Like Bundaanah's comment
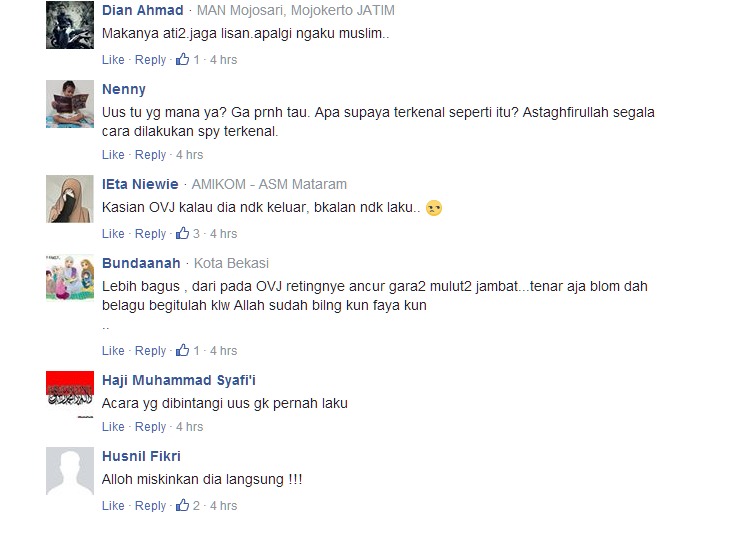 (113, 351)
